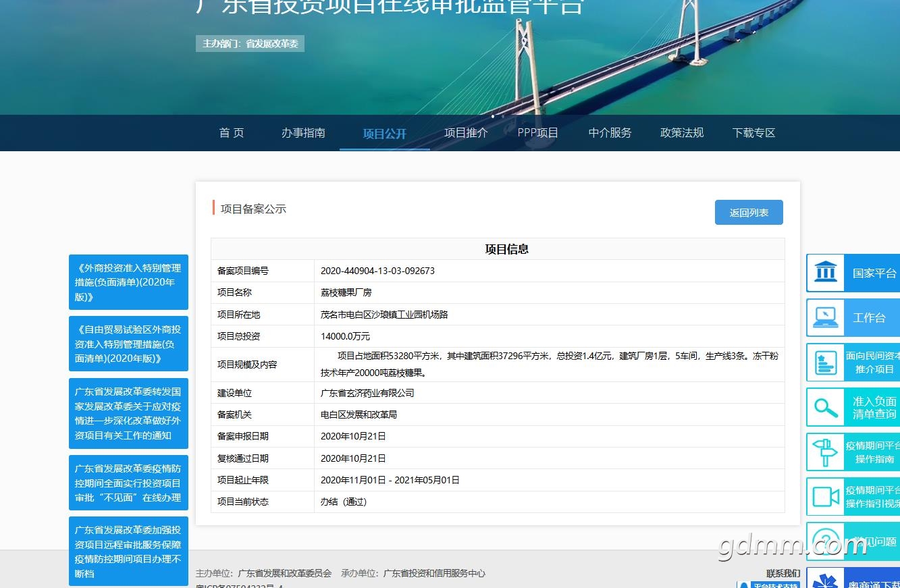Click the 国家平台 building icon
The height and width of the screenshot is (588, 900).
click(x=825, y=273)
